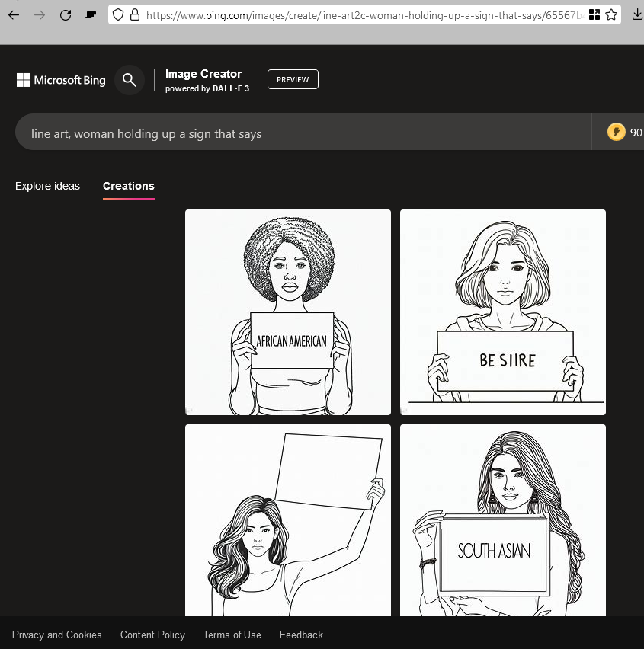The image size is (644, 649).
Task: Reload the page with the refresh icon
Action: pyautogui.click(x=66, y=15)
